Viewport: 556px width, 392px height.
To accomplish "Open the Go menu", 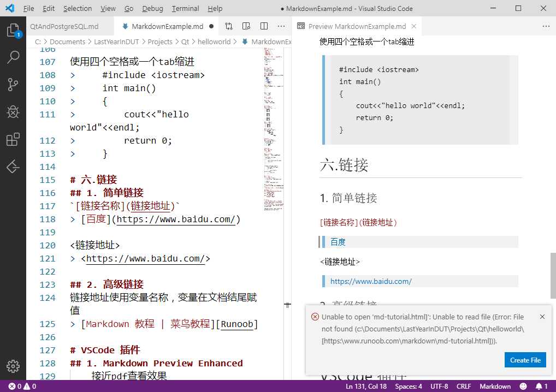I will coord(129,9).
